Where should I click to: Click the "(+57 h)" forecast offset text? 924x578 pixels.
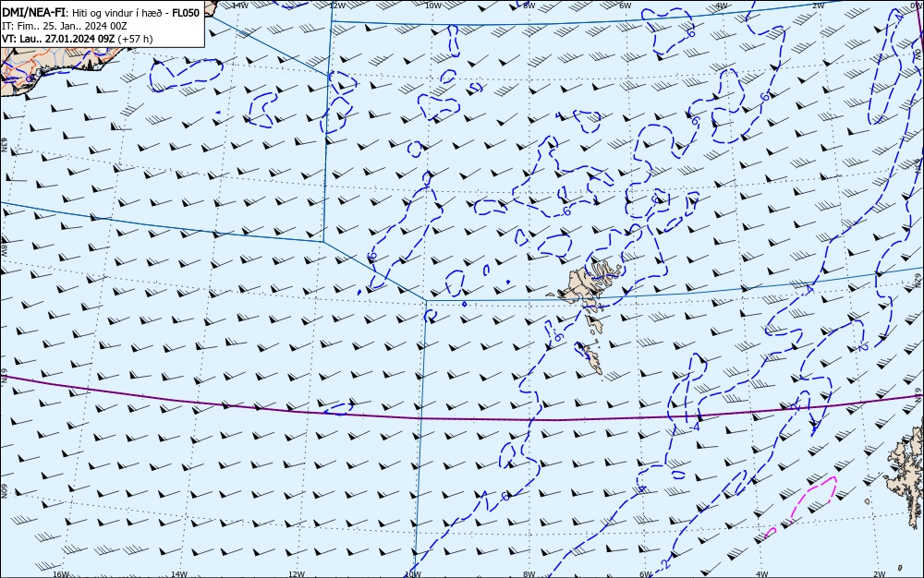[135, 39]
